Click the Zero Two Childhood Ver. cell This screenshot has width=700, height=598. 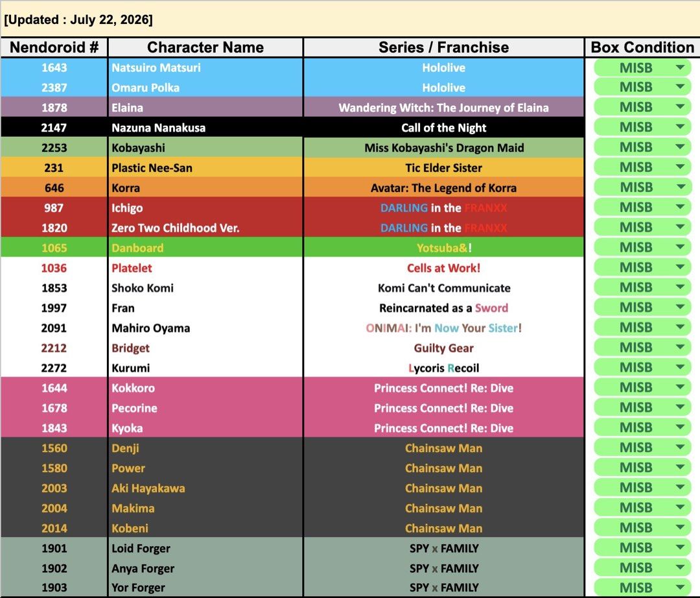pos(205,228)
